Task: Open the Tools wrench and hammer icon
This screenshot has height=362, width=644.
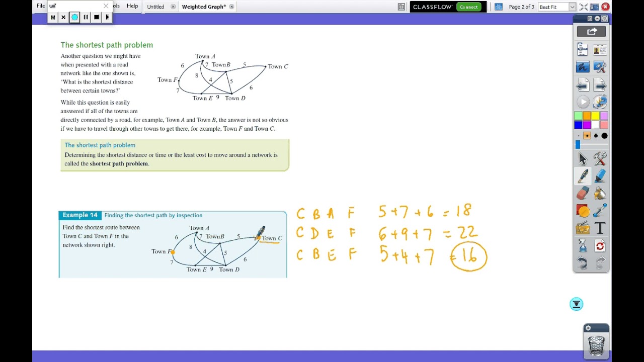Action: 600,159
